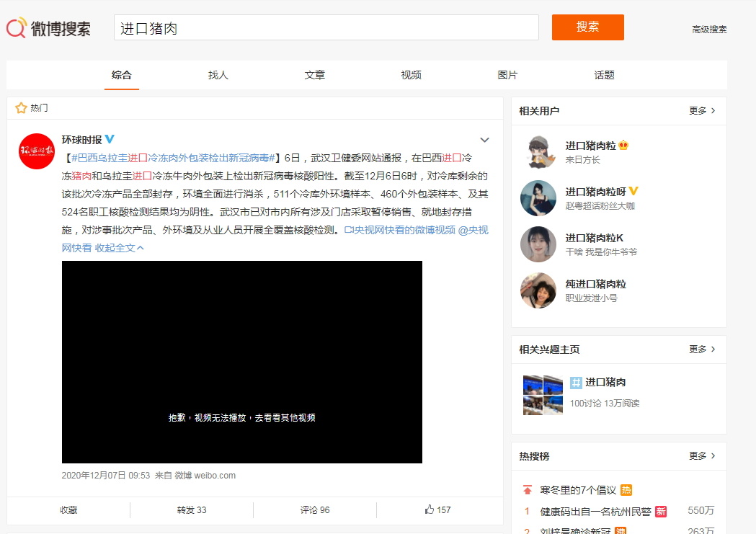Focus the search field containing 进口猪肉
756x534 pixels.
coord(326,27)
